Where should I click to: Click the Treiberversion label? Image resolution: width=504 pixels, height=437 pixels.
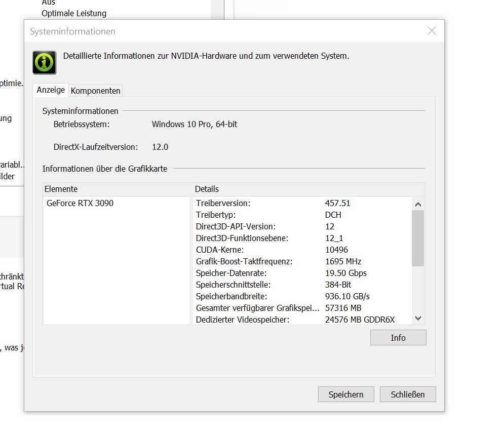(223, 203)
